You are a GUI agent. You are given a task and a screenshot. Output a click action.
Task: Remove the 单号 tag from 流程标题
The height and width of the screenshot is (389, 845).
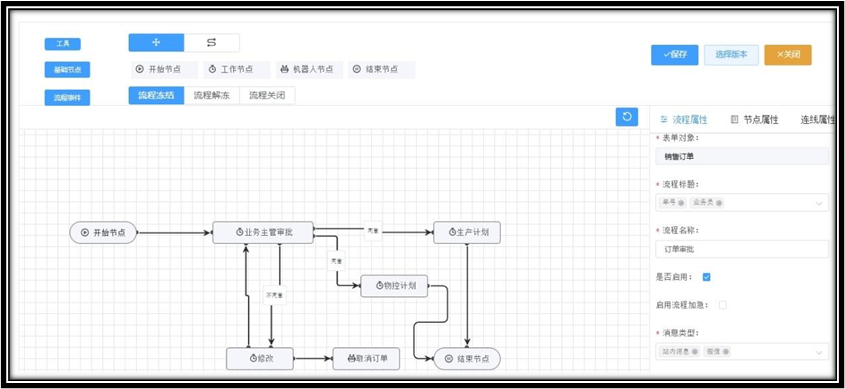pos(681,203)
